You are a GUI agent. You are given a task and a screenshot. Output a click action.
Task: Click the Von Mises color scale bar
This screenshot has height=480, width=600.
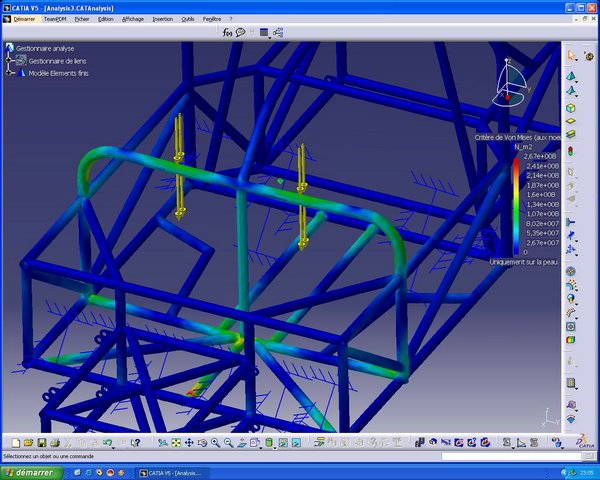[516, 206]
